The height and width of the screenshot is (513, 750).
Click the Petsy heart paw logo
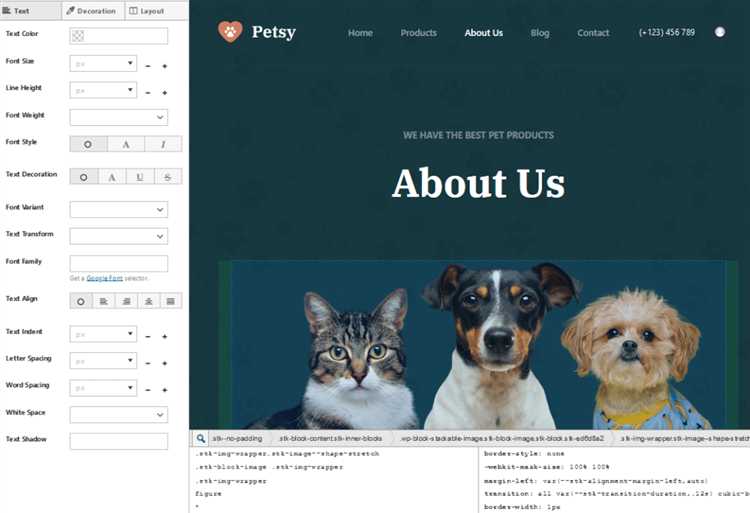point(230,32)
